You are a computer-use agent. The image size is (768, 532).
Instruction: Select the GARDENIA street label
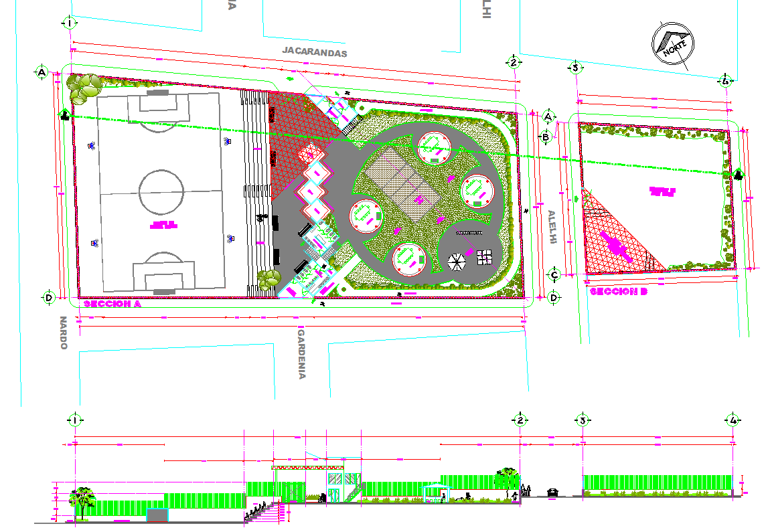302,353
